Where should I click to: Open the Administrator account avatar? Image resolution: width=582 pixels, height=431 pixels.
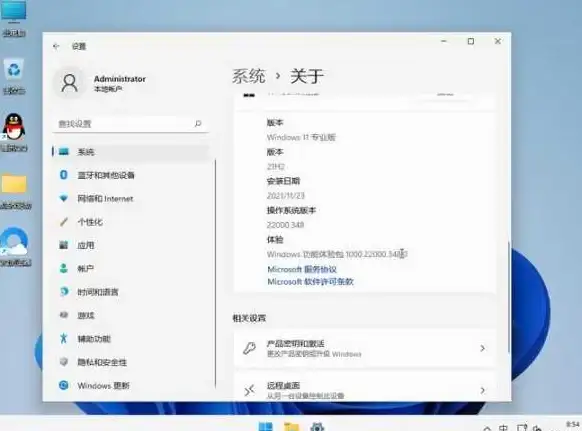(x=69, y=83)
